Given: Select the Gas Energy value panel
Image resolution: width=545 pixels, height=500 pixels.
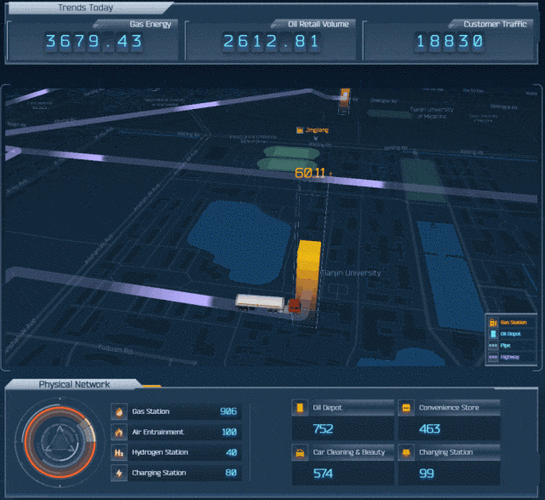Looking at the screenshot, I should click(93, 40).
